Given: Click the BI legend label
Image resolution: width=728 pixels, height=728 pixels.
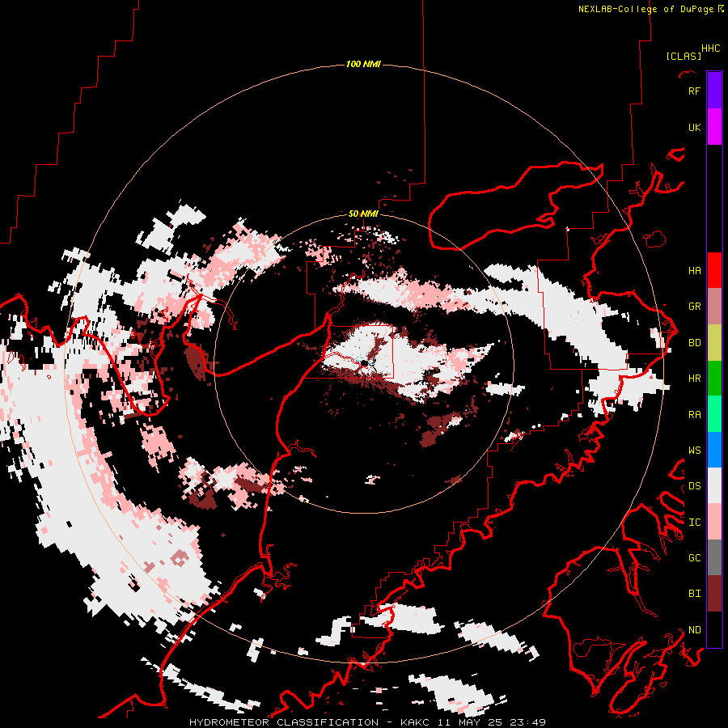Looking at the screenshot, I should click(x=694, y=594).
